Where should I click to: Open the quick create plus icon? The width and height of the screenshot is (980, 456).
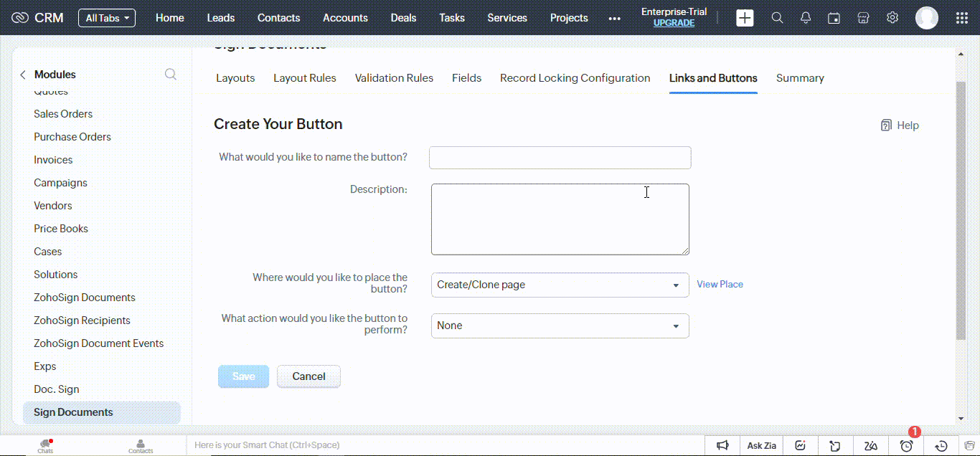tap(745, 17)
